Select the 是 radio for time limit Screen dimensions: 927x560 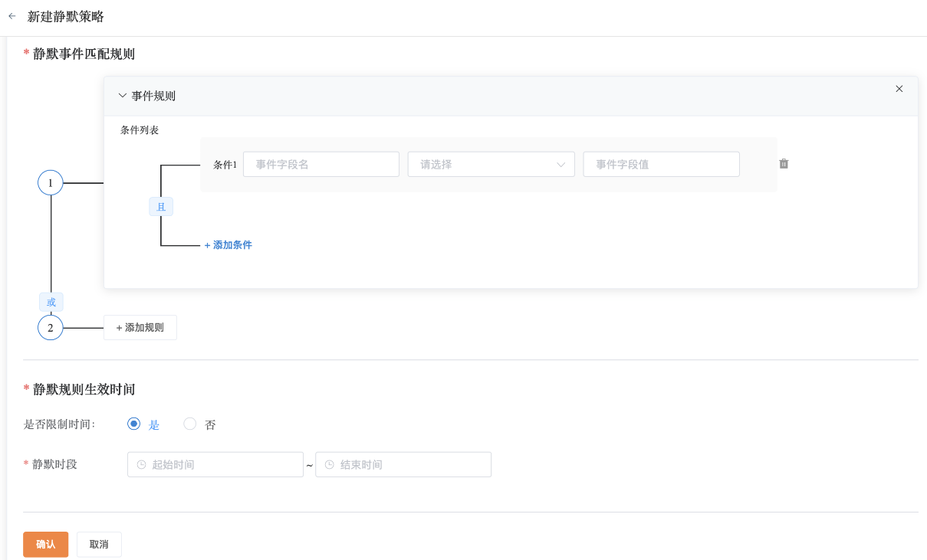tap(134, 424)
